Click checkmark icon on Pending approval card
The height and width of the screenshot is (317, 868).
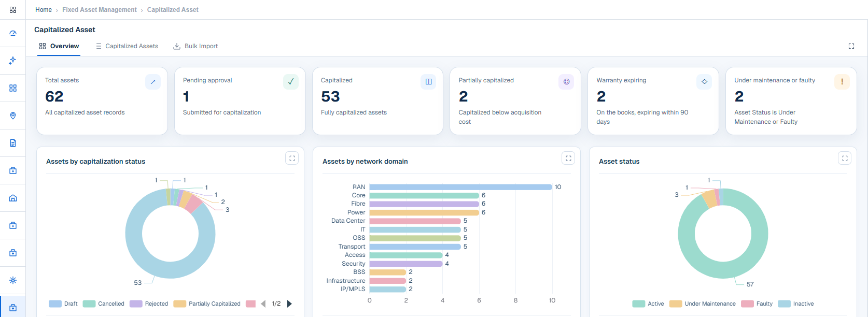[291, 82]
